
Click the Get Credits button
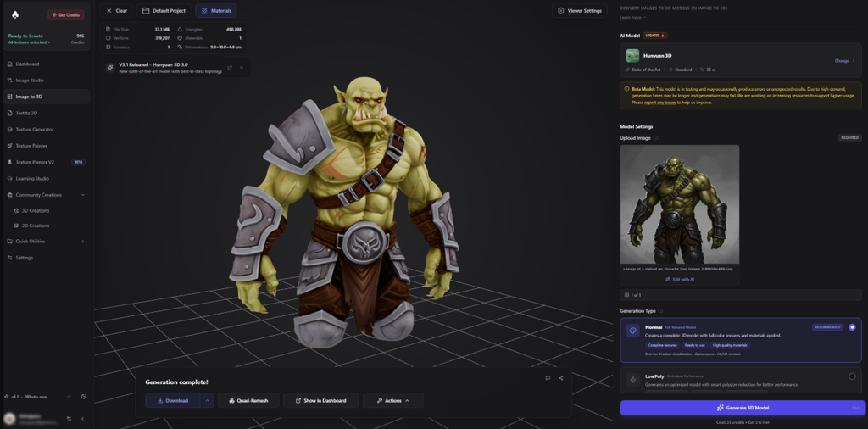tap(66, 15)
